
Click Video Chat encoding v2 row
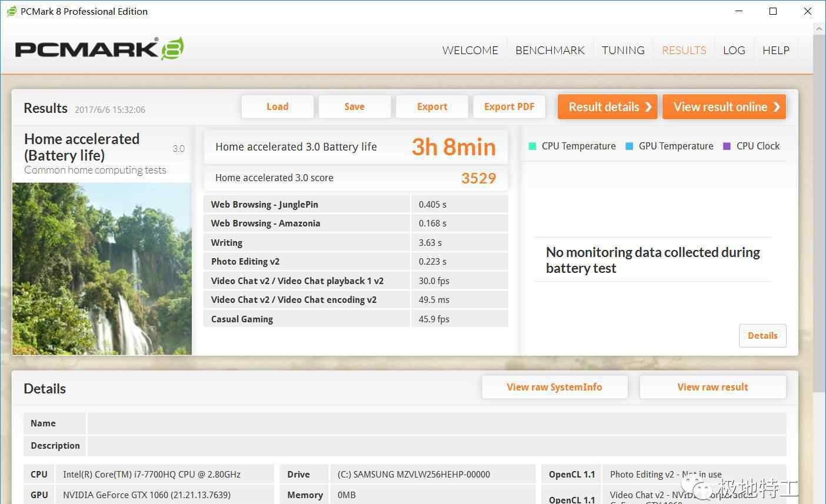click(356, 300)
